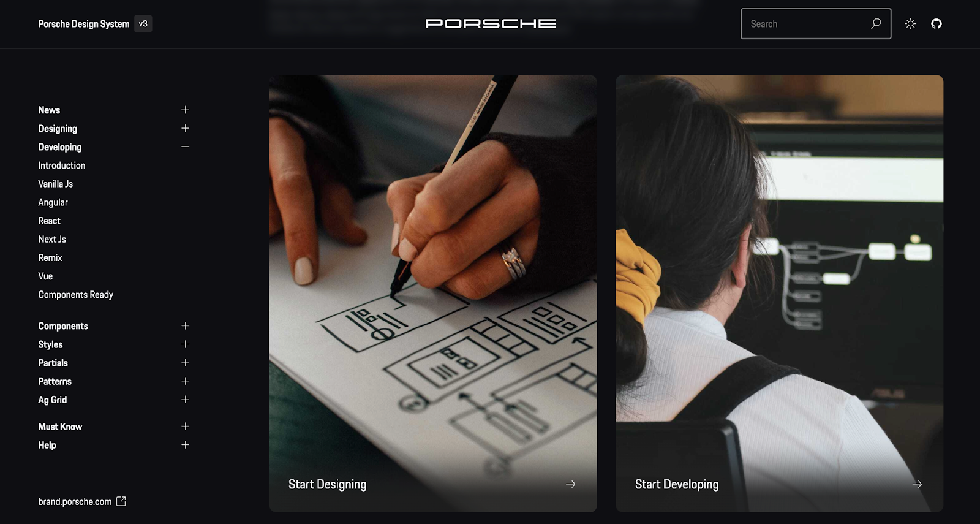The width and height of the screenshot is (980, 524).
Task: Open the Components Ready page
Action: pyautogui.click(x=75, y=295)
